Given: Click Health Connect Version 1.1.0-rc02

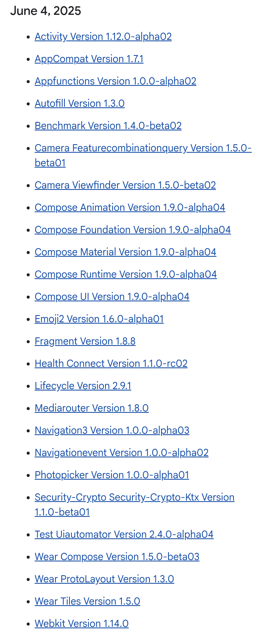Looking at the screenshot, I should click(111, 364).
